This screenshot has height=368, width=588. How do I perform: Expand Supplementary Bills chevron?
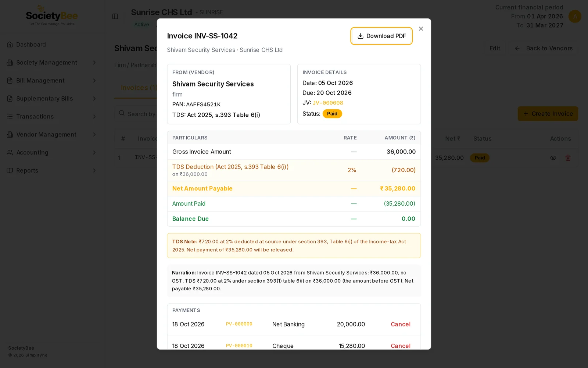[x=94, y=99]
